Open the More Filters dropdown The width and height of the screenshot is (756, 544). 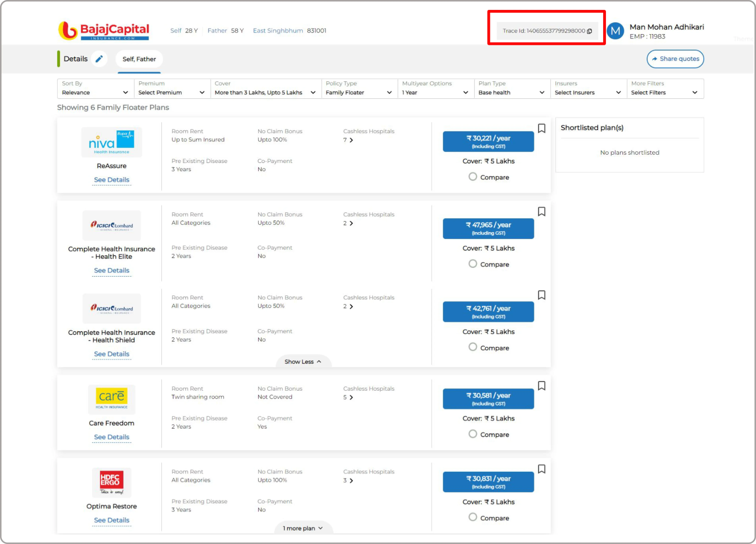pos(665,89)
